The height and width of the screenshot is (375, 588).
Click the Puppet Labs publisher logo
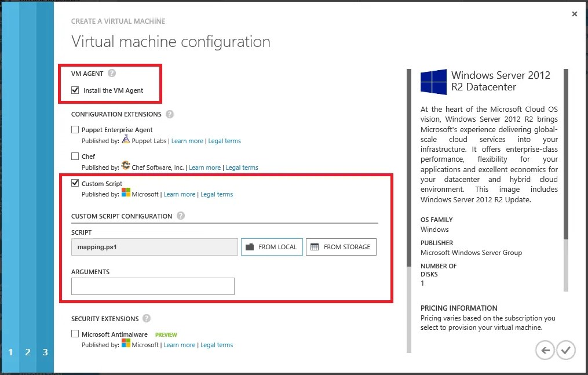126,140
